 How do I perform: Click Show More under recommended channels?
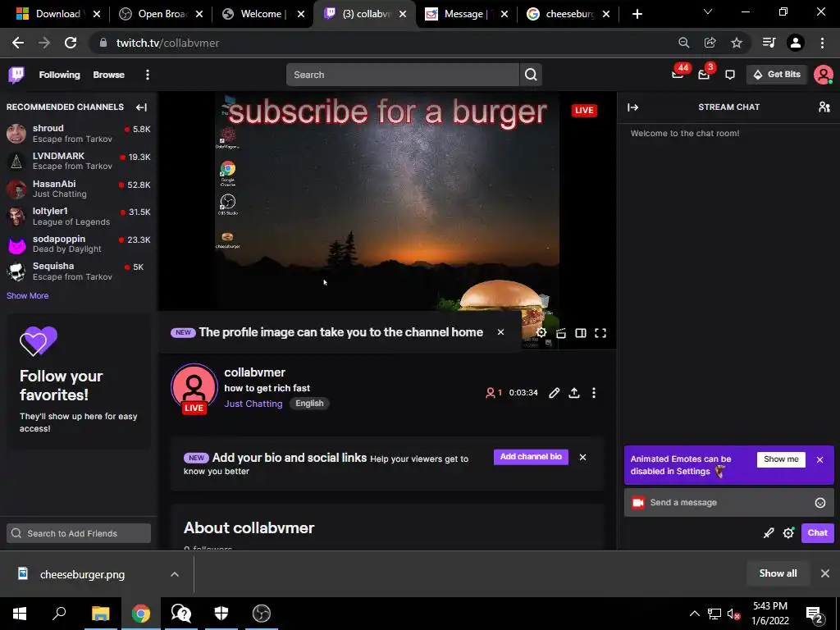coord(27,295)
